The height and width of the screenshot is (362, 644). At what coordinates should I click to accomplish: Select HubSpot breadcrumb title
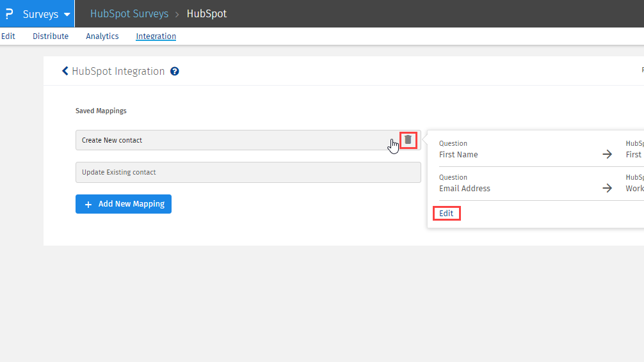207,13
